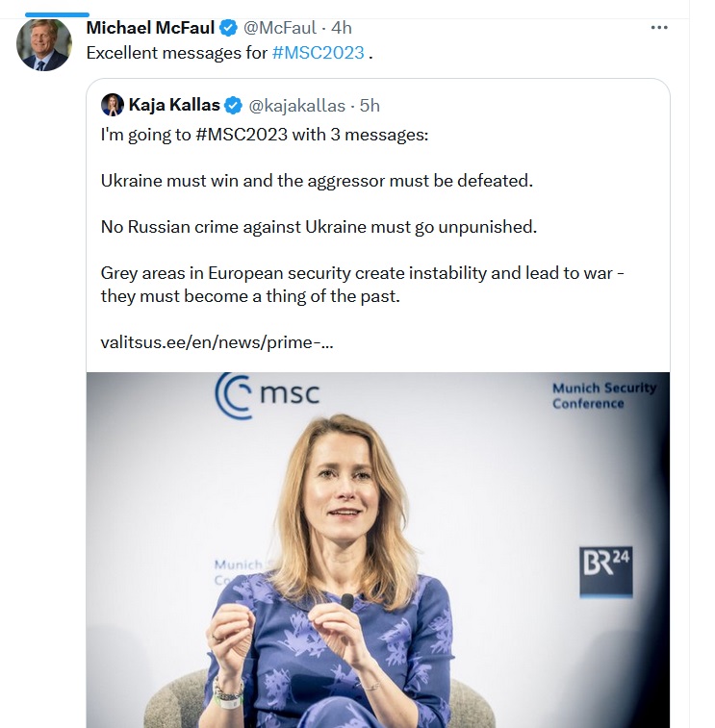Open the blue #MSC2023 hashtag link
Image resolution: width=715 pixels, height=728 pixels.
[319, 53]
